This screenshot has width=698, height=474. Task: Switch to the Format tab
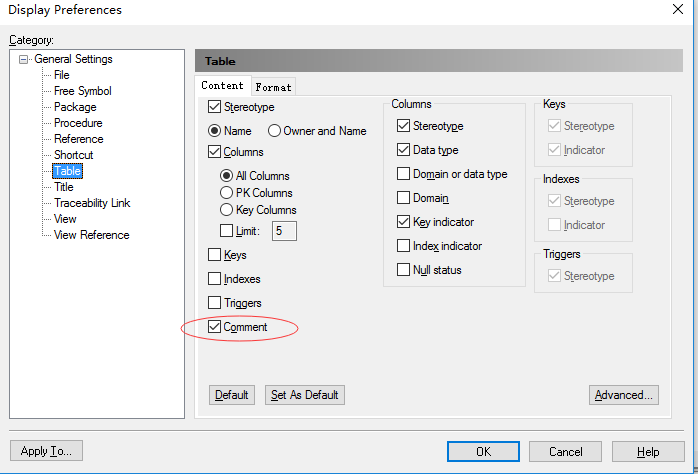coord(273,87)
